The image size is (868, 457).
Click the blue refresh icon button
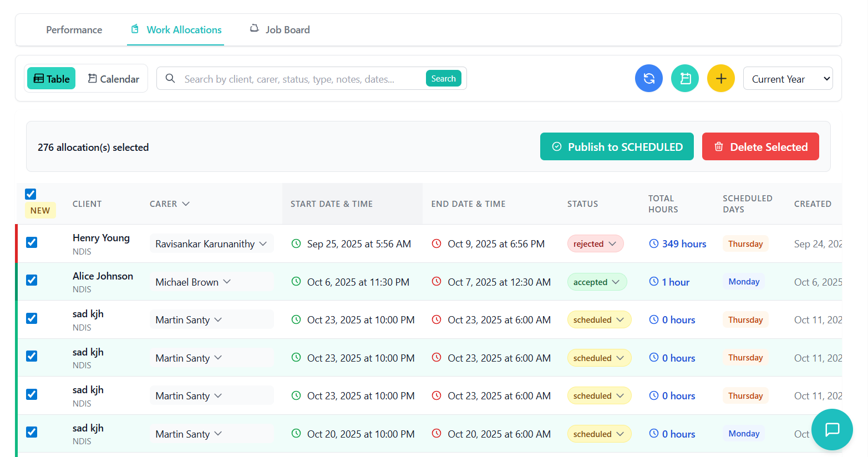[x=648, y=78]
